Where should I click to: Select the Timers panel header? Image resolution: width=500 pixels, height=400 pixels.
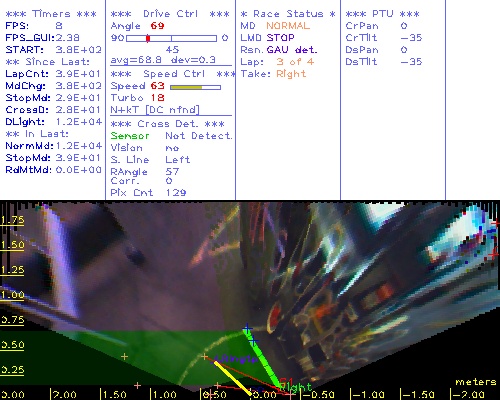point(51,14)
